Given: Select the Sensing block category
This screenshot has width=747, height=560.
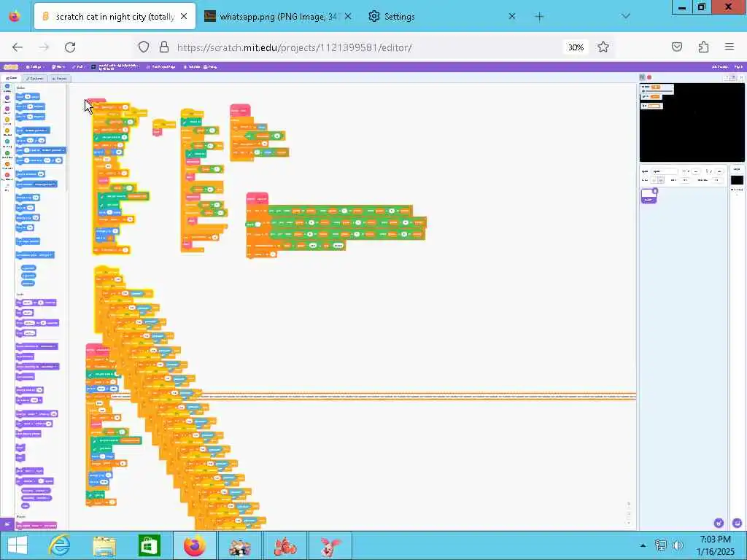Looking at the screenshot, I should (x=7, y=144).
